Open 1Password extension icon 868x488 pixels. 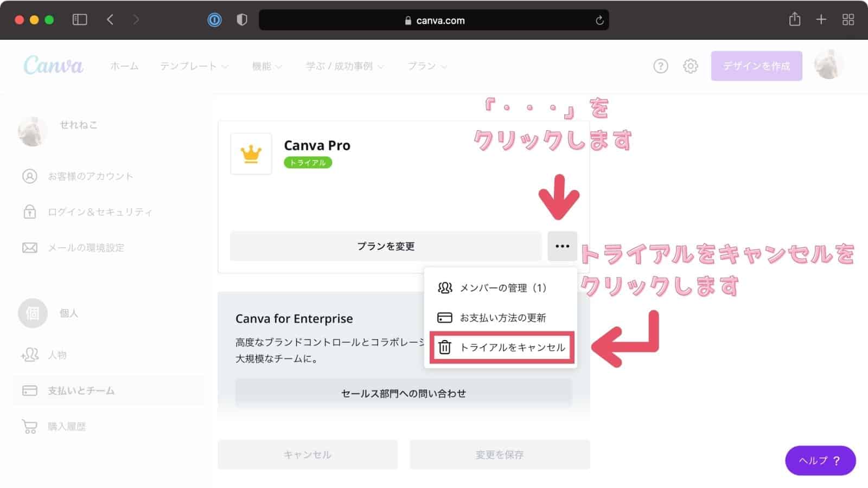215,20
